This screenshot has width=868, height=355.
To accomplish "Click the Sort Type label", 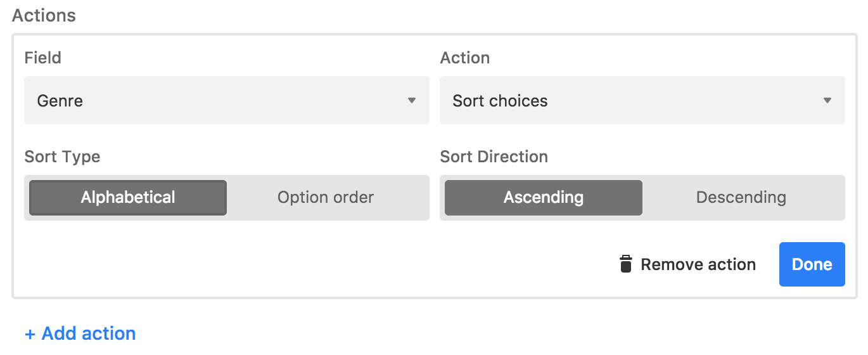I will tap(62, 157).
